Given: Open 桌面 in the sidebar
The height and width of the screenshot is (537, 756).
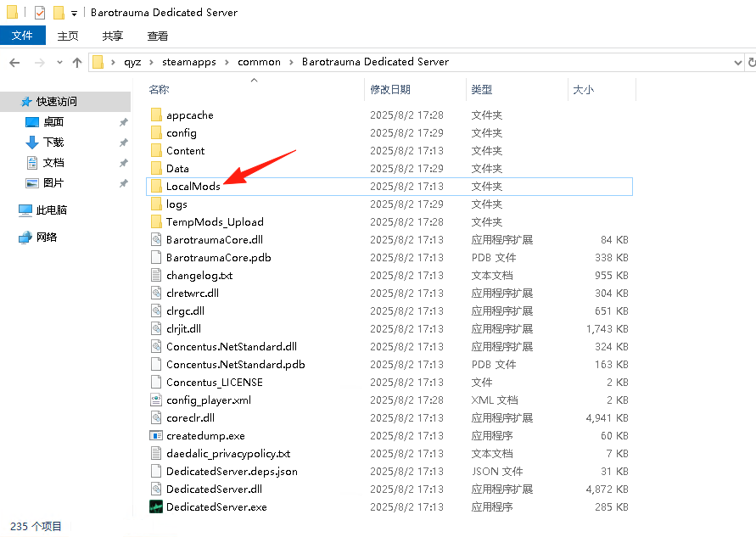Looking at the screenshot, I should pyautogui.click(x=53, y=122).
